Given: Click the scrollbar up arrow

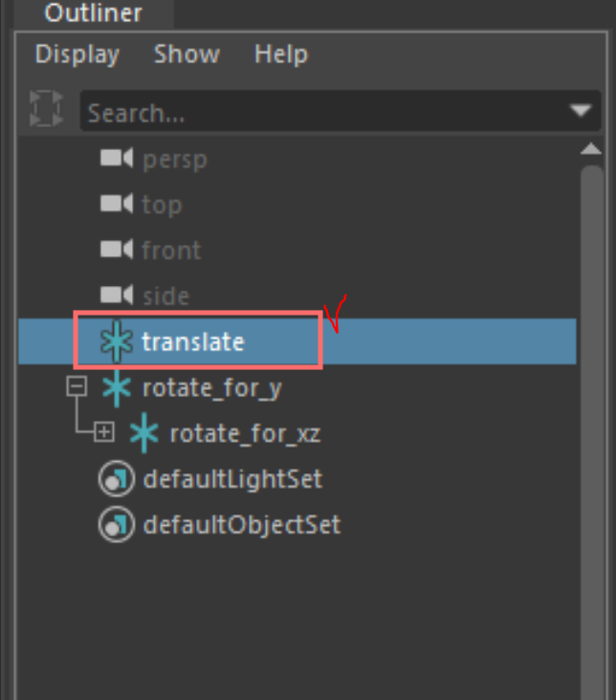Looking at the screenshot, I should (x=591, y=148).
